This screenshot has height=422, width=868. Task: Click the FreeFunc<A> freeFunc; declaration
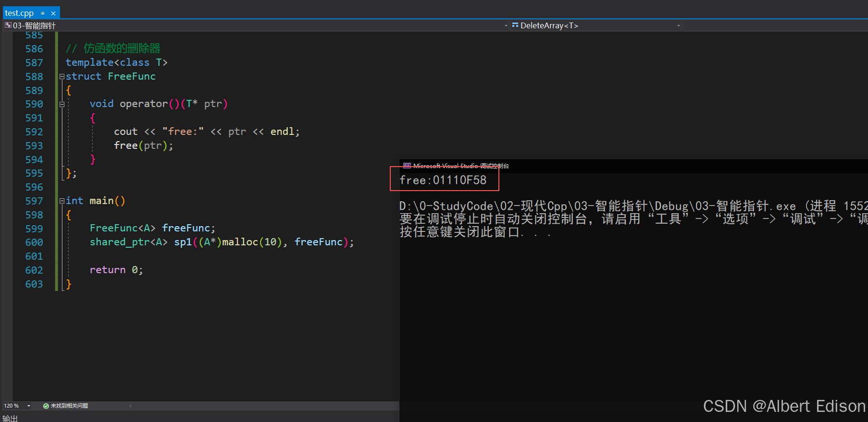[x=152, y=228]
